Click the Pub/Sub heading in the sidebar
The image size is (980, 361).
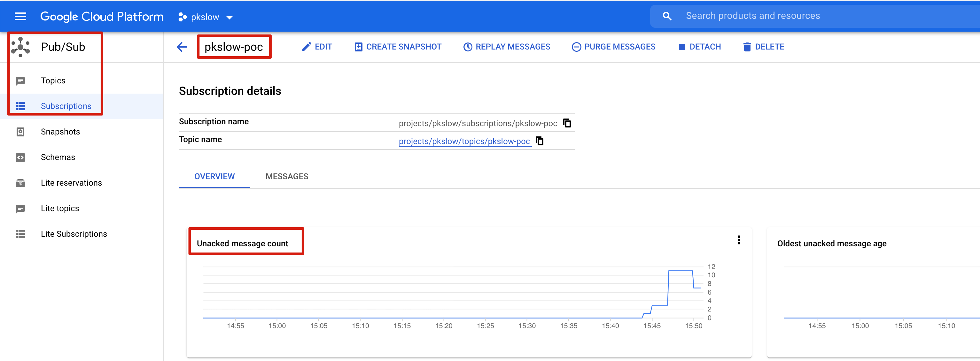63,47
